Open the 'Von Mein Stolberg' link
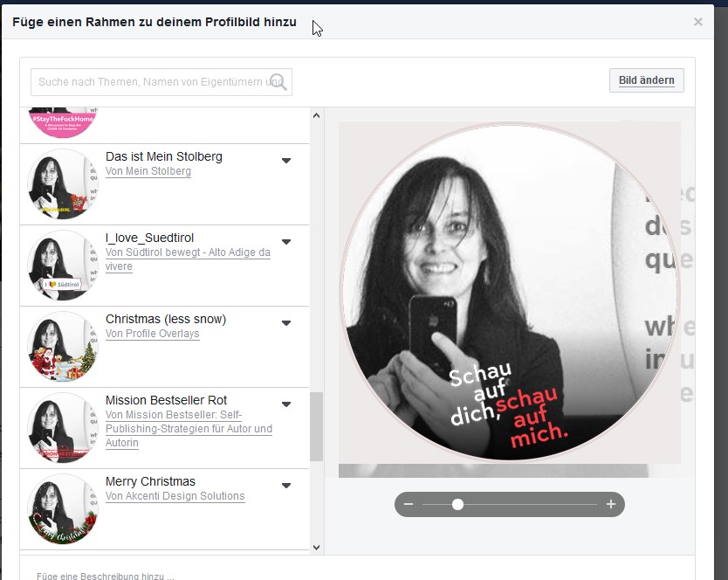 coord(148,172)
